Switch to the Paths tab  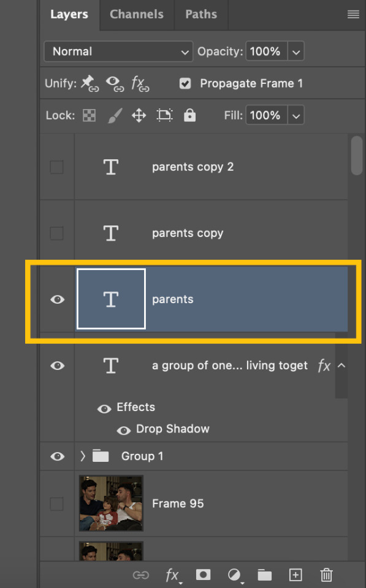pyautogui.click(x=201, y=14)
